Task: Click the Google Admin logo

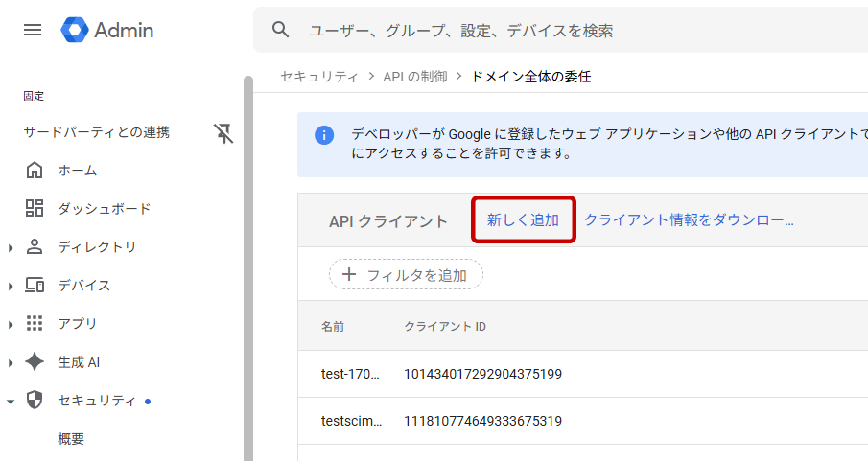Action: tap(106, 30)
